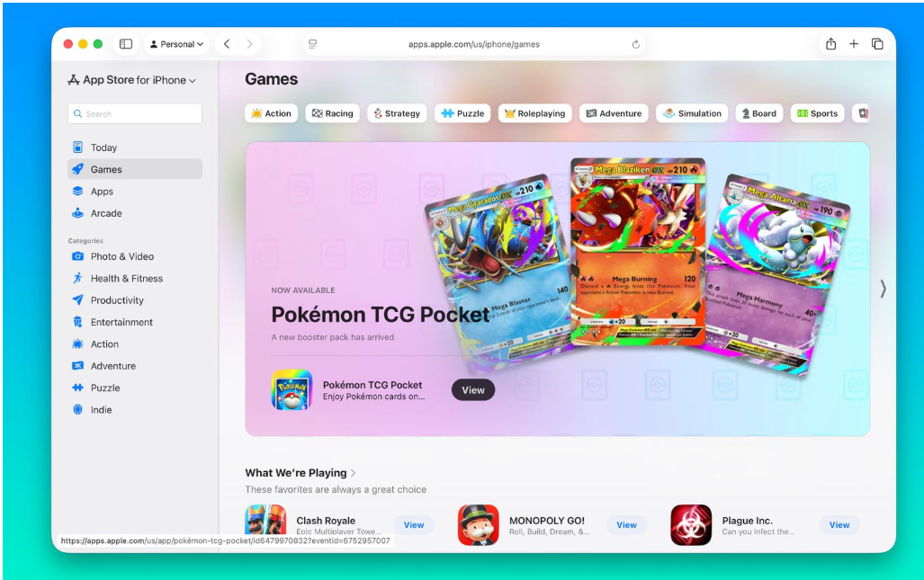Screen dimensions: 924x580
Task: Open a new tab with plus icon
Action: coord(854,44)
